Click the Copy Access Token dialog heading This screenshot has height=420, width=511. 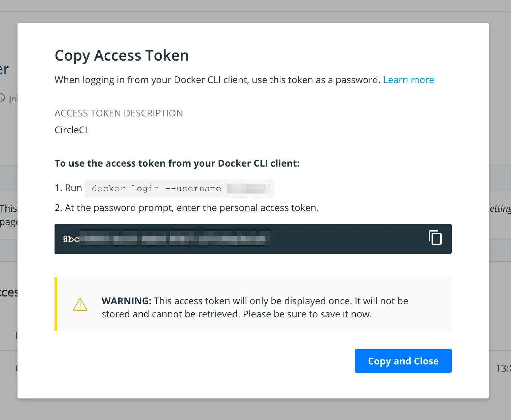pos(122,55)
